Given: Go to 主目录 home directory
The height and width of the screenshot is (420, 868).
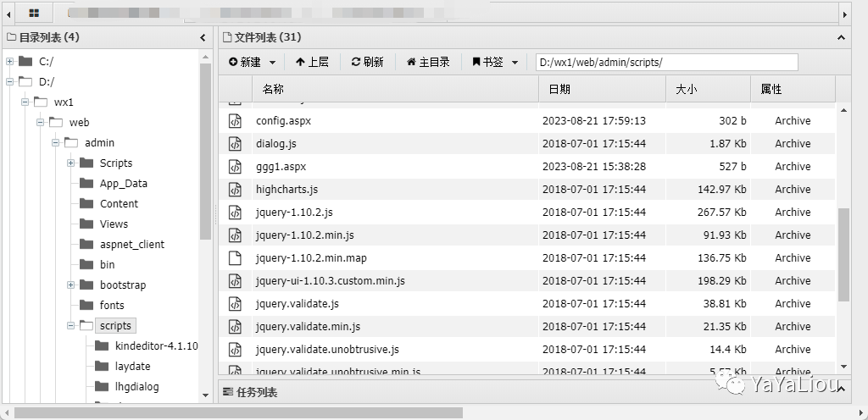Looking at the screenshot, I should [428, 62].
